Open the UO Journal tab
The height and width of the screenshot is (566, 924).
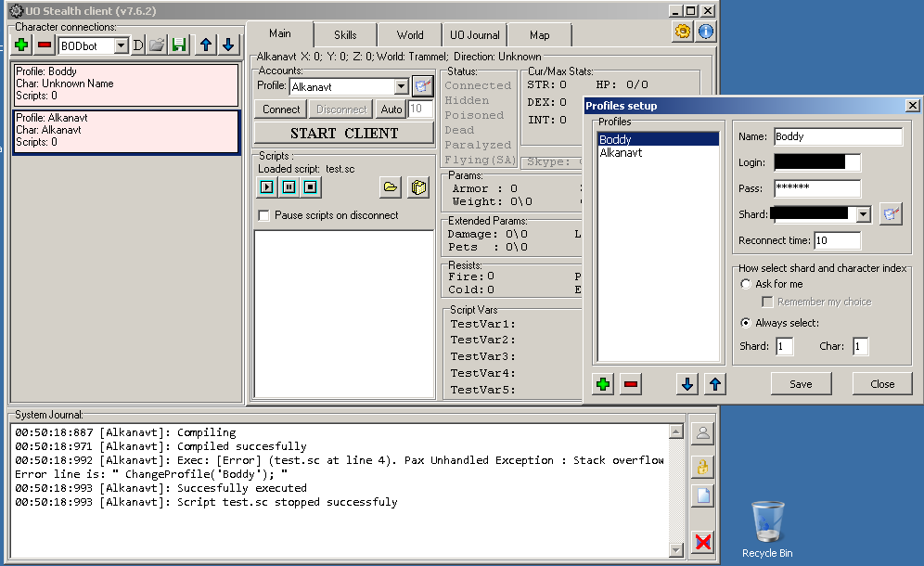(x=475, y=35)
